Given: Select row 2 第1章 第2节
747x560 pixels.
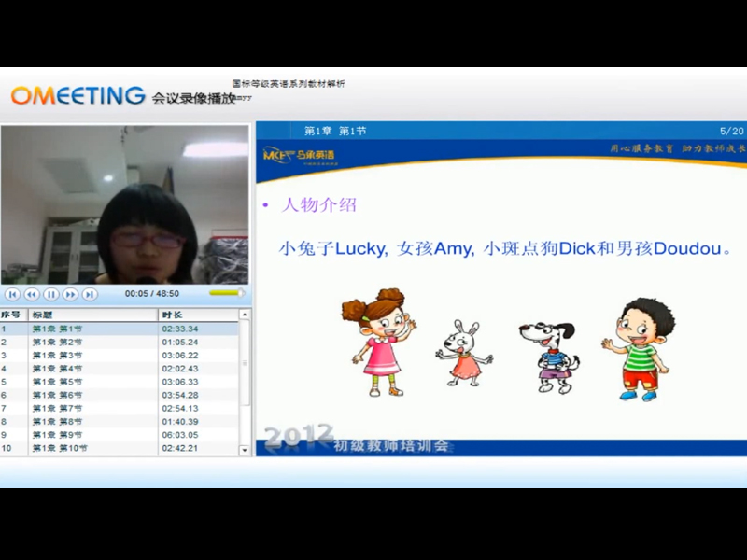Looking at the screenshot, I should (58, 343).
